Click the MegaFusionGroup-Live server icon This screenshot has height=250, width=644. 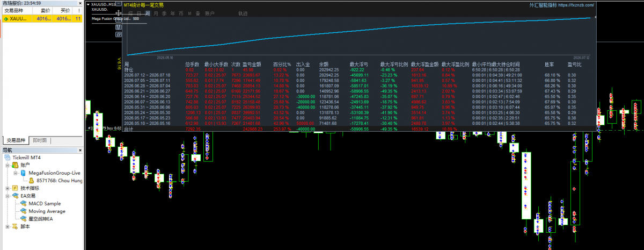[x=23, y=173]
